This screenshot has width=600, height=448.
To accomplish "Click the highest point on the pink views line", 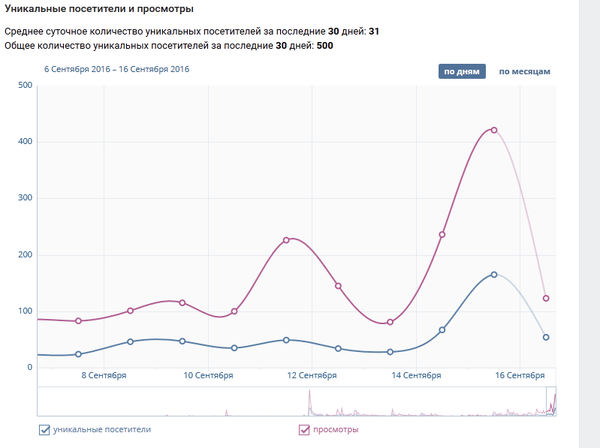I will [494, 130].
